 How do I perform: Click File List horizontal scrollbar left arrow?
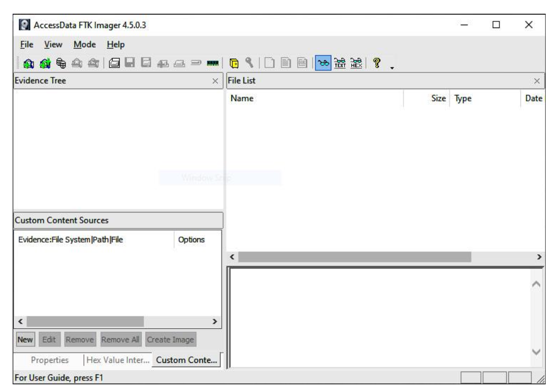coord(232,257)
